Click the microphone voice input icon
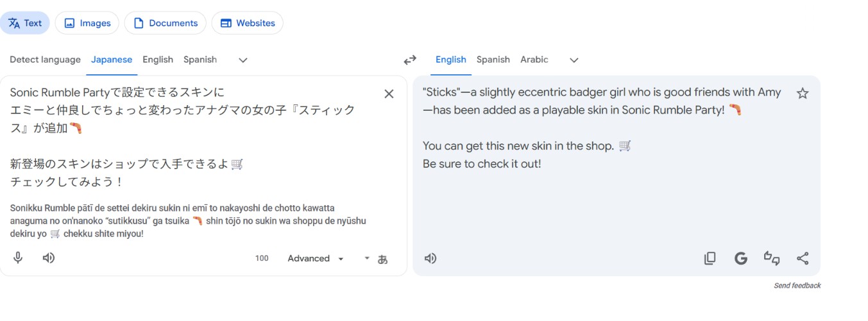 click(18, 258)
